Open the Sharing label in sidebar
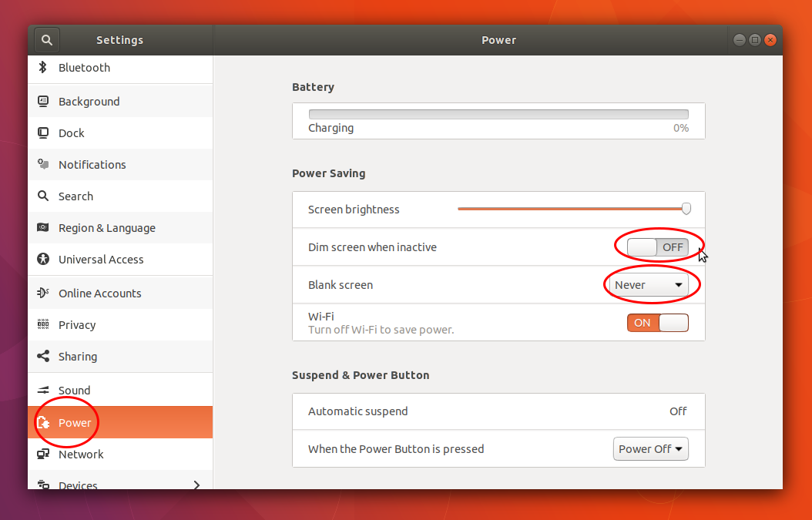Viewport: 812px width, 520px height. coord(78,357)
